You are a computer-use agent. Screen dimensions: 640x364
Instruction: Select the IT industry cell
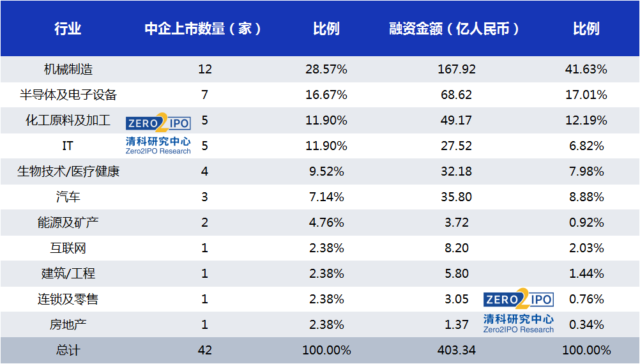pos(68,146)
